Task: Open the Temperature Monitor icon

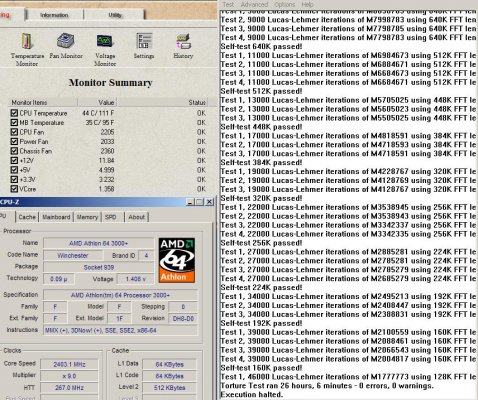Action: click(27, 49)
